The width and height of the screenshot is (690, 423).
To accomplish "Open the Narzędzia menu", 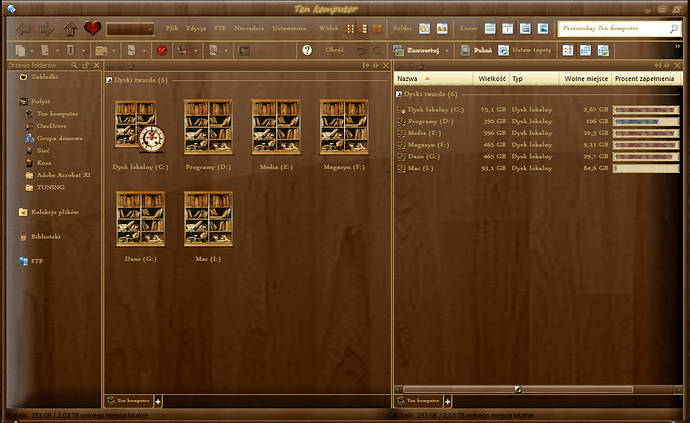I will [x=248, y=28].
